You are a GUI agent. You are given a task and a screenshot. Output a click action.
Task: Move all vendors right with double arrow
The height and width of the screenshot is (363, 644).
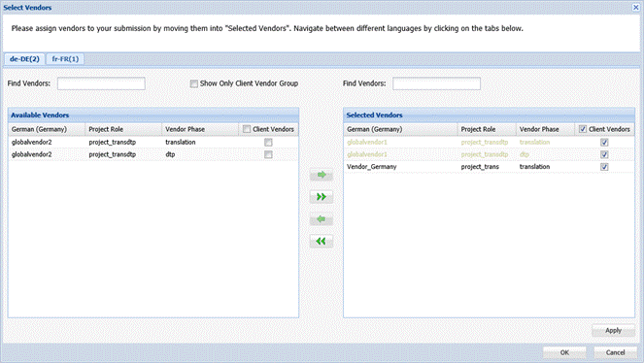(x=322, y=197)
